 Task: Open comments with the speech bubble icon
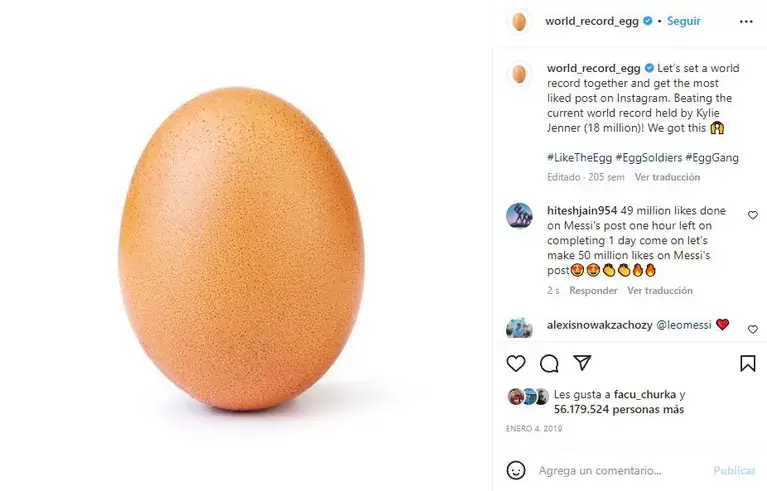549,363
